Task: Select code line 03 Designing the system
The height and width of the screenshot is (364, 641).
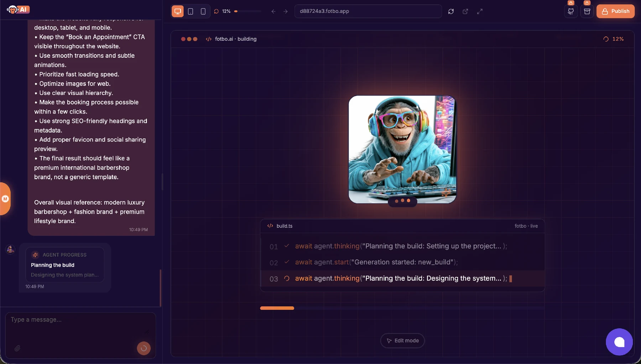Action: 402,279
